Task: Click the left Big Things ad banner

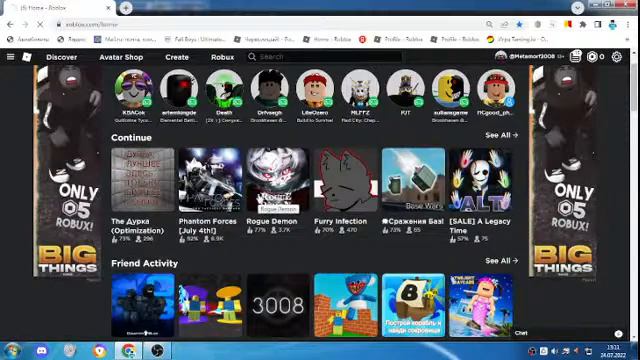Action: (x=68, y=171)
